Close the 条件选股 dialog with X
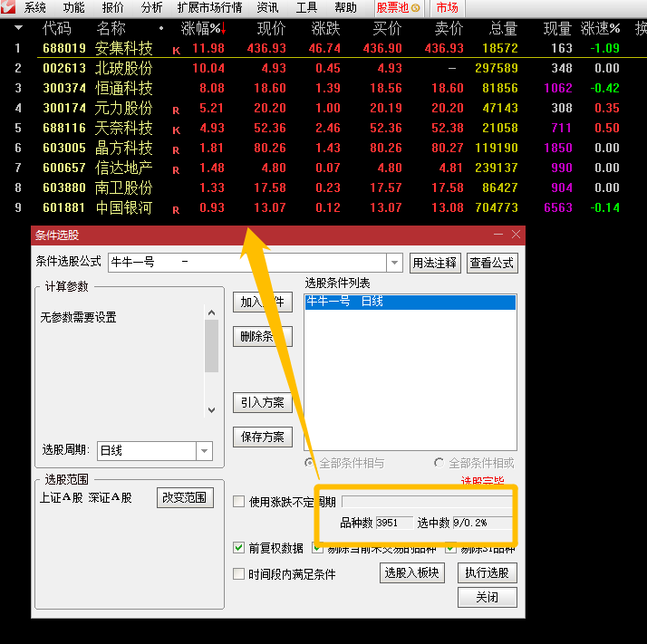Screen dimensions: 647x644 [x=516, y=235]
